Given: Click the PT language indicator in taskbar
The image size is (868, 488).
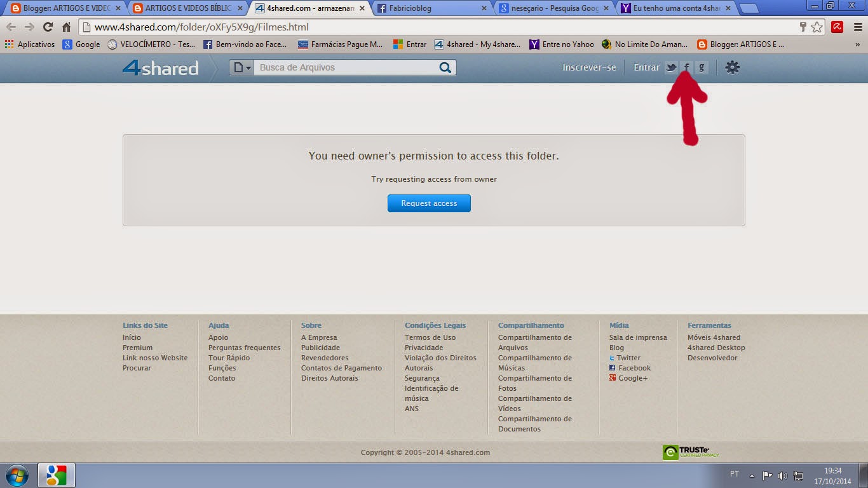Looking at the screenshot, I should coord(735,474).
